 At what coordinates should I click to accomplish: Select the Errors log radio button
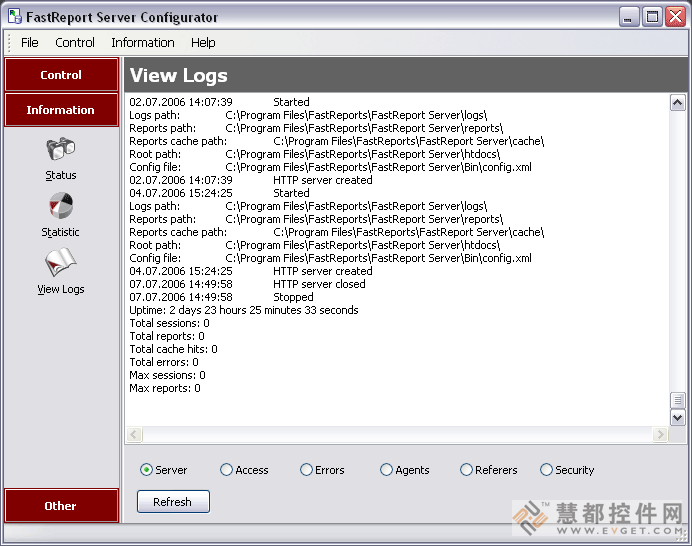pos(306,470)
